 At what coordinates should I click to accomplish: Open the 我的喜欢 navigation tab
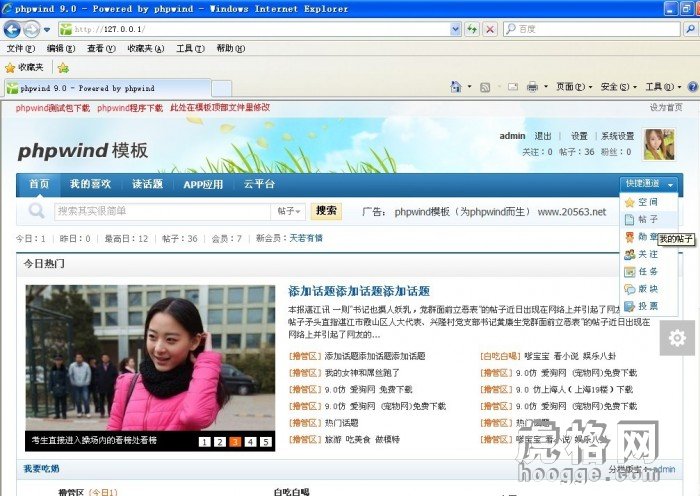(90, 184)
